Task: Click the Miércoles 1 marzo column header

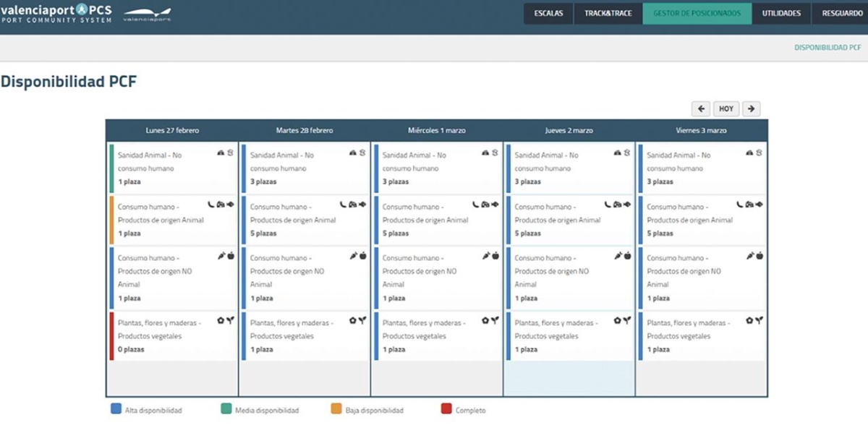Action: (x=437, y=131)
